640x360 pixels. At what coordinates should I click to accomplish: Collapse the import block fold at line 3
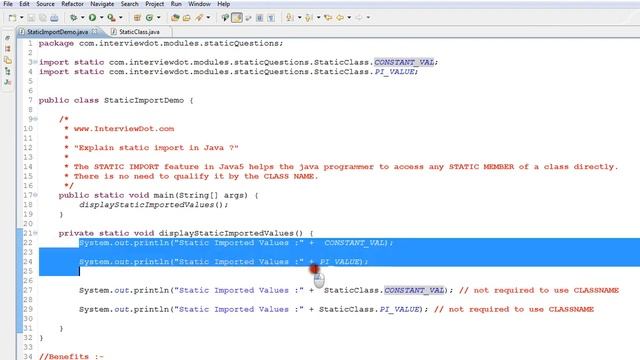point(35,62)
